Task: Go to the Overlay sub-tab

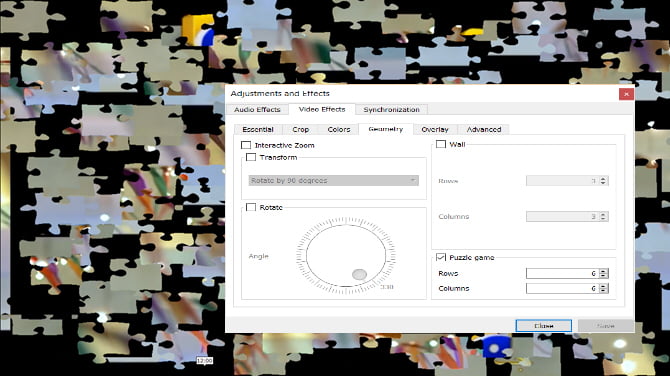Action: (x=435, y=129)
